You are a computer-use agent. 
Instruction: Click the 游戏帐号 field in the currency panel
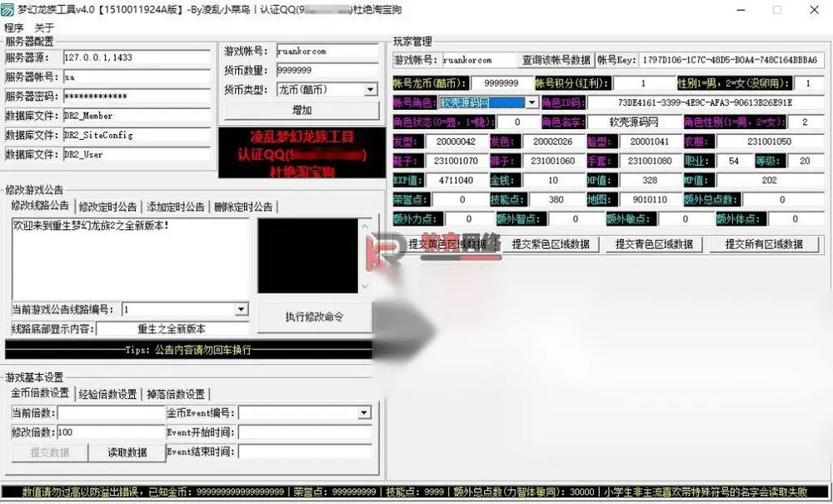(x=327, y=51)
